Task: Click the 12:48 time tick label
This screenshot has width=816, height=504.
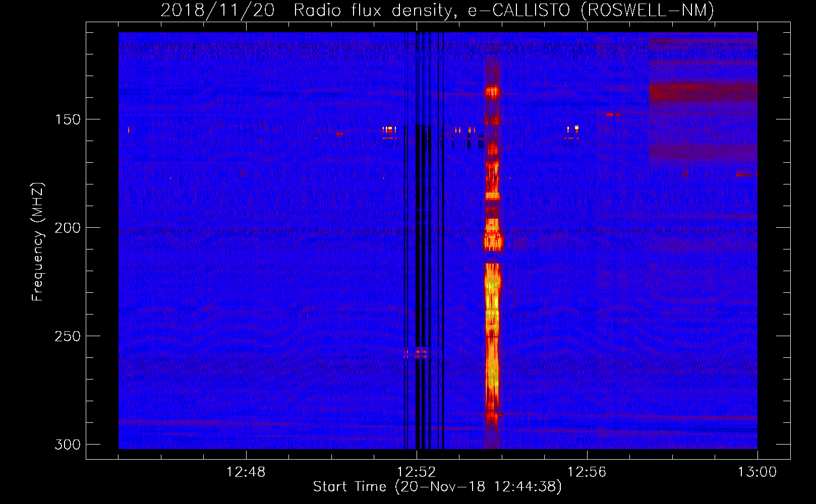Action: pyautogui.click(x=246, y=472)
